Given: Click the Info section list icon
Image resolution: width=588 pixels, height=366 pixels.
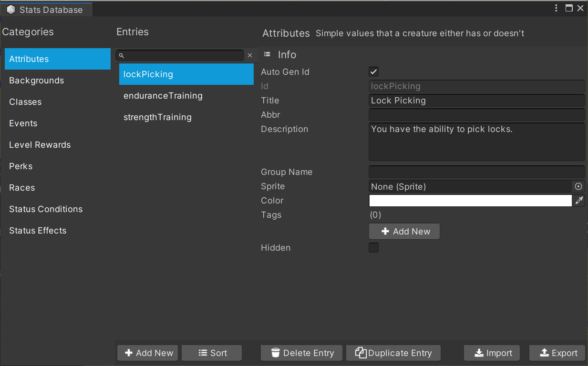Looking at the screenshot, I should pos(267,55).
